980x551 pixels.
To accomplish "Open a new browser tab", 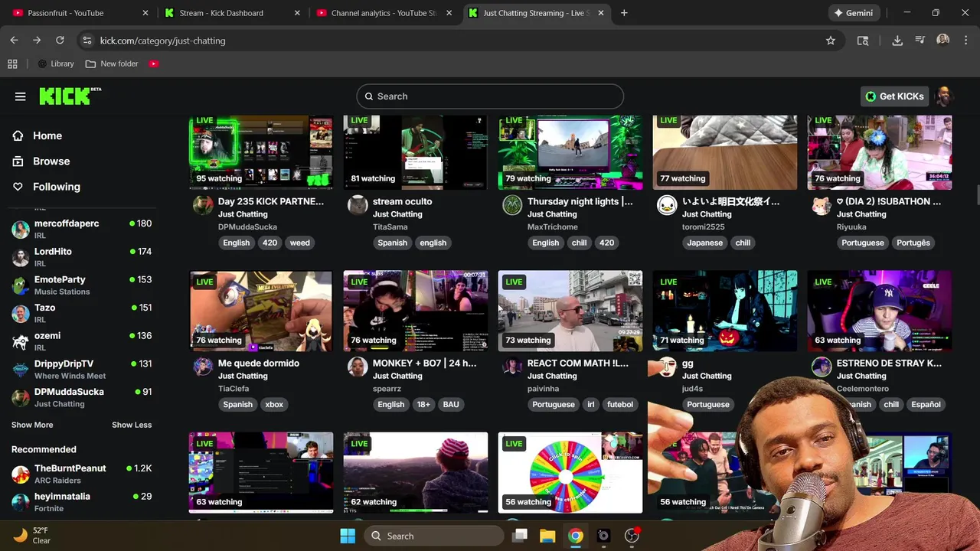I will pyautogui.click(x=624, y=13).
